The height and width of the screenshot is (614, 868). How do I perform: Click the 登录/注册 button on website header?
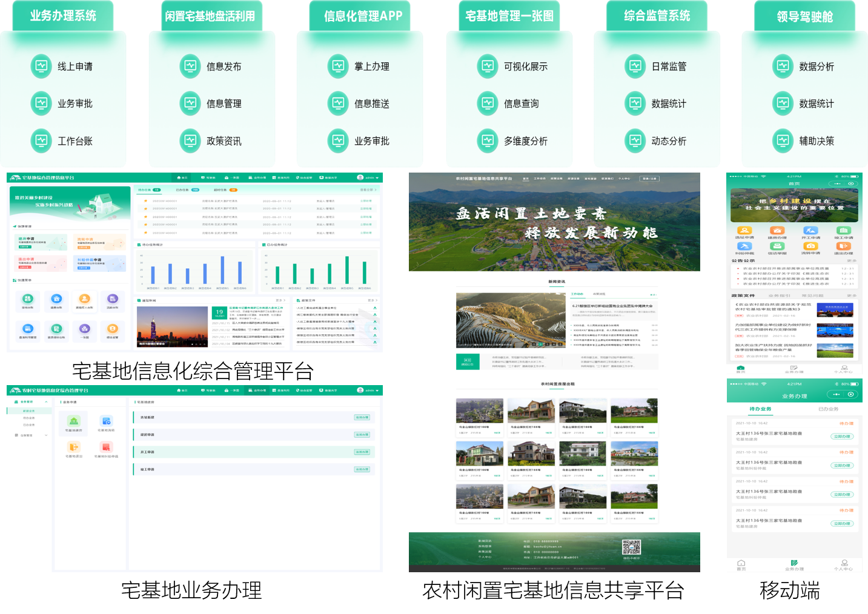click(649, 179)
